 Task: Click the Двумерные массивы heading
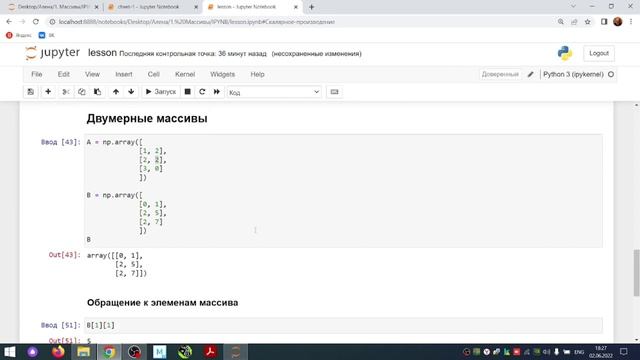[x=147, y=118]
